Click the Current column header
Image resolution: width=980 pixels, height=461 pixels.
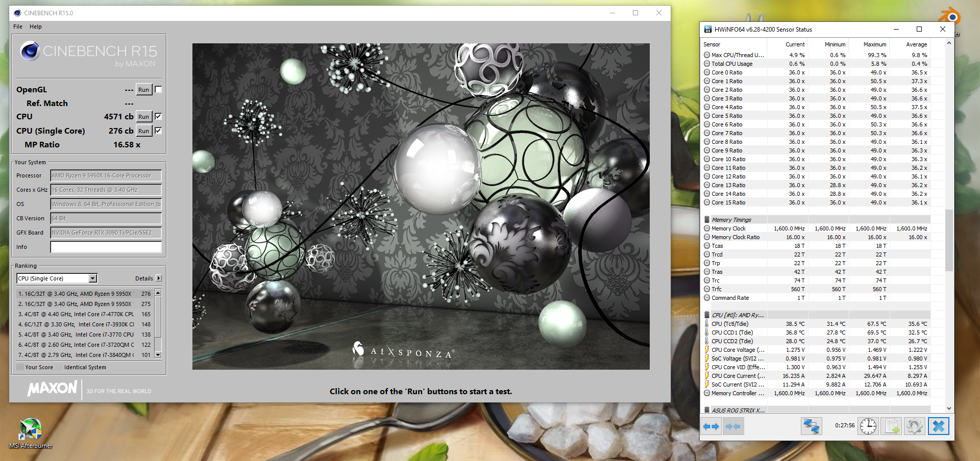795,44
